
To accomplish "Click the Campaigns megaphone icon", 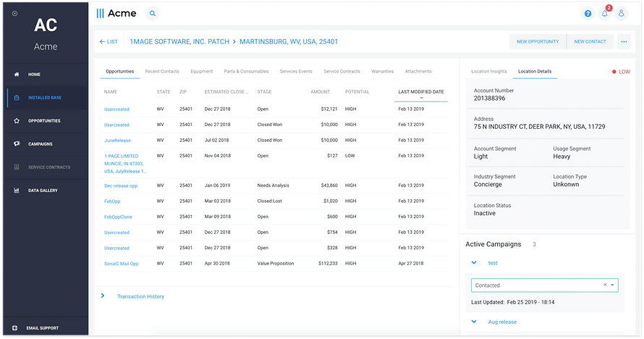I will [x=17, y=144].
